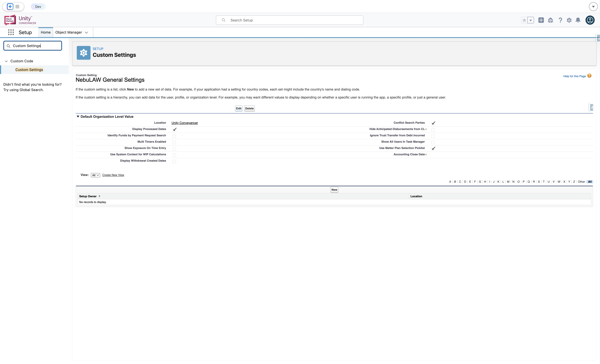Click the Custom Settings gear page icon

click(83, 53)
